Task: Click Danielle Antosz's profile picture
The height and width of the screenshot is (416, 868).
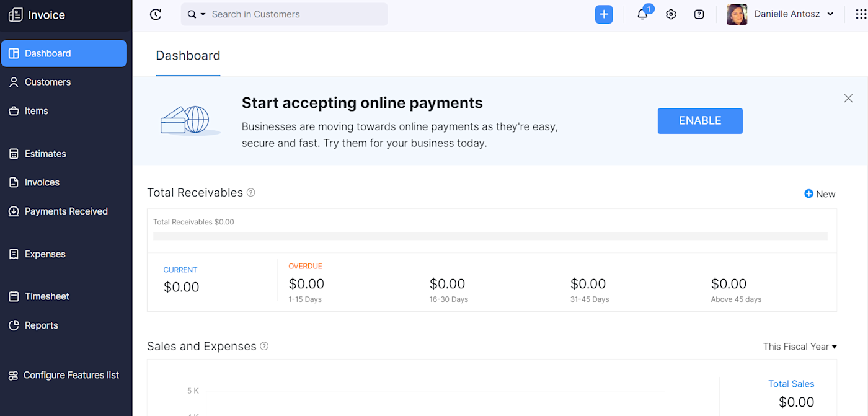Action: 737,14
